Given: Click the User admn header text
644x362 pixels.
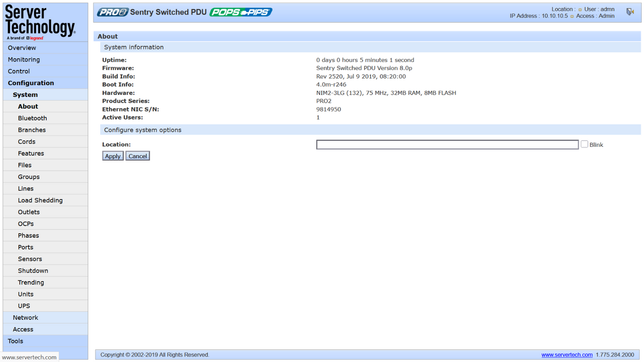Looking at the screenshot, I should coord(599,9).
